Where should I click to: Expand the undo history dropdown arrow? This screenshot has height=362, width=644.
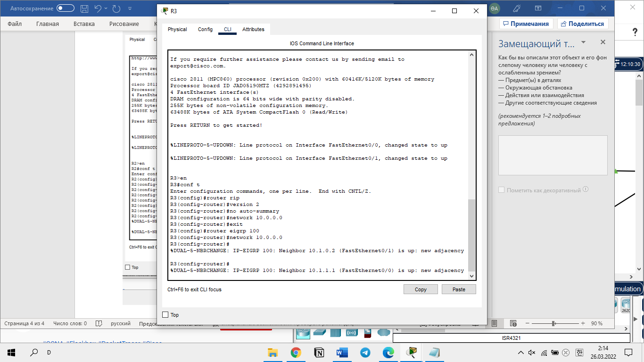point(106,8)
